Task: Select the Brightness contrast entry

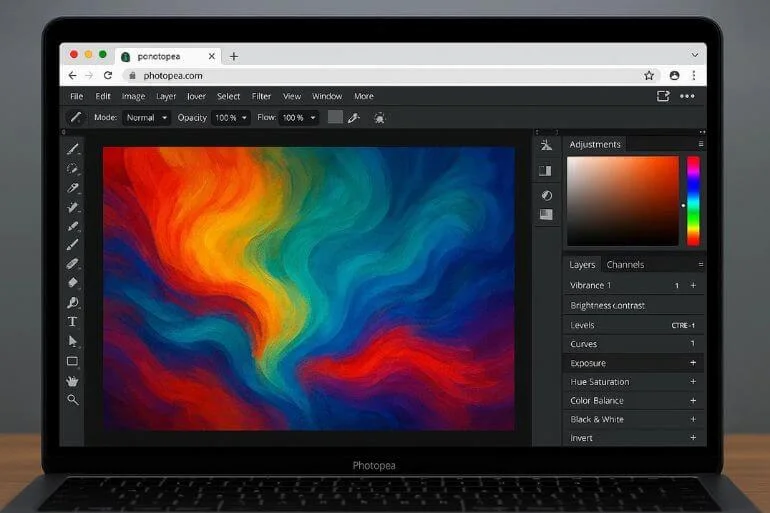Action: [x=633, y=305]
